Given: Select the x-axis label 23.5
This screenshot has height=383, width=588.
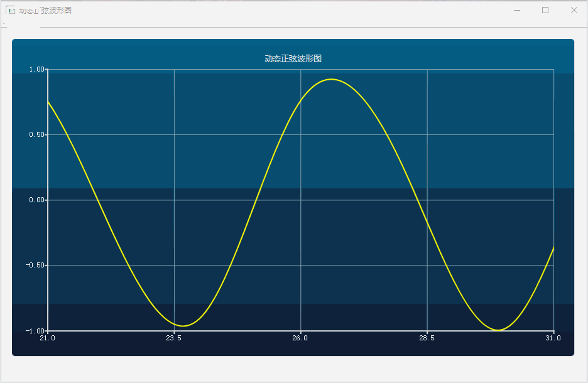Looking at the screenshot, I should pyautogui.click(x=174, y=337).
